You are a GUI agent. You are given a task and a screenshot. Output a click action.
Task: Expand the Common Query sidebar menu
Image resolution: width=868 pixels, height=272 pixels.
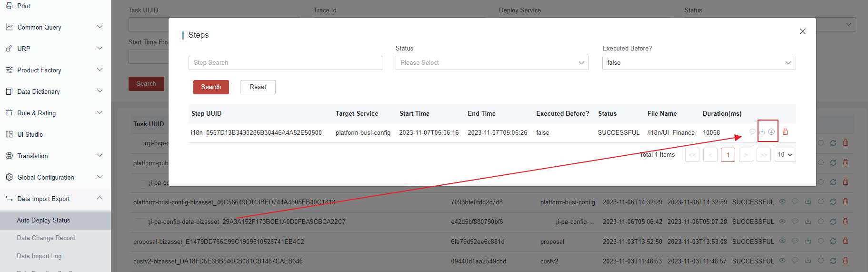100,27
